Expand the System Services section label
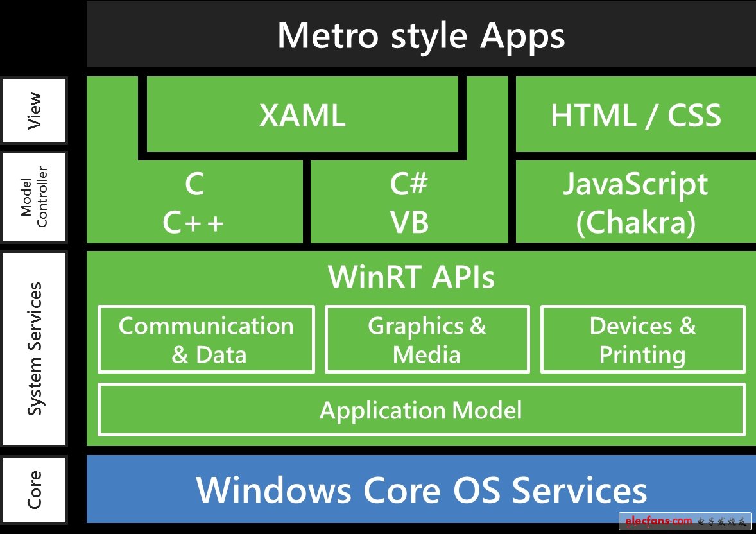Screen dimensions: 756x534 coord(33,347)
